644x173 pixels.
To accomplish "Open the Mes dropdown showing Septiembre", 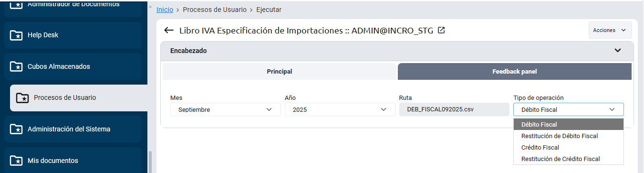I will 226,109.
